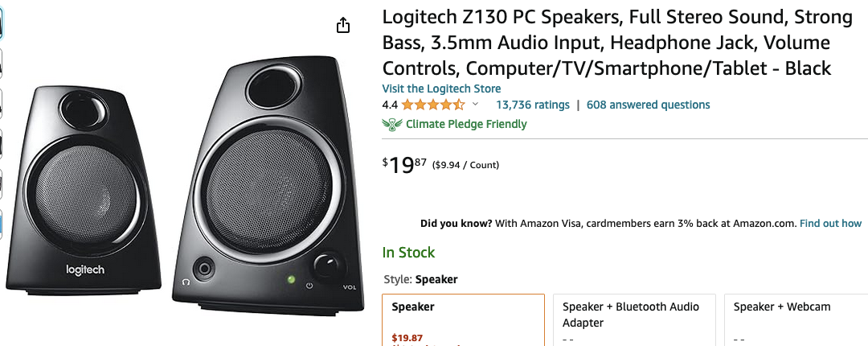Image resolution: width=868 pixels, height=346 pixels.
Task: Open the 13,736 ratings link
Action: coord(532,105)
